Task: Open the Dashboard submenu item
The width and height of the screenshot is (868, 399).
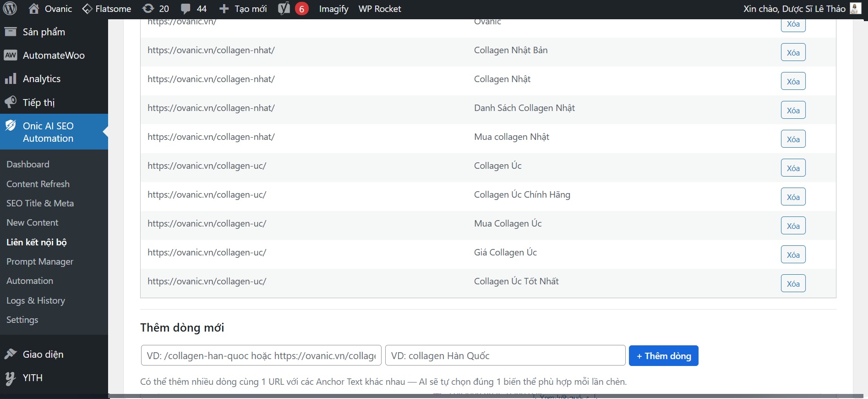Action: [x=28, y=164]
